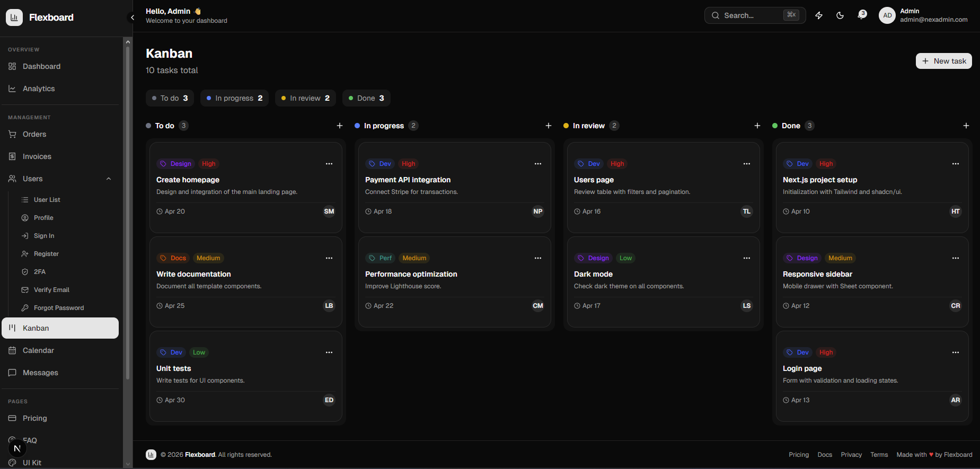980x469 pixels.
Task: Open the Login page card title
Action: click(x=802, y=368)
